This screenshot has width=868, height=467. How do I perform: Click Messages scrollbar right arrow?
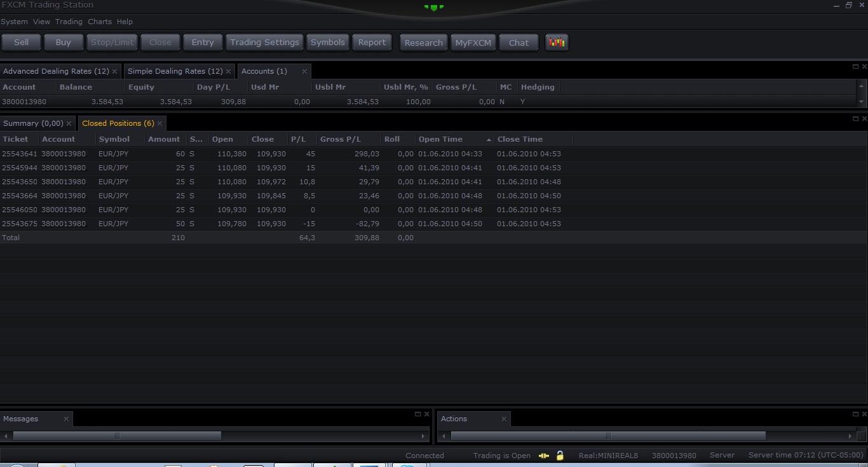[x=424, y=436]
